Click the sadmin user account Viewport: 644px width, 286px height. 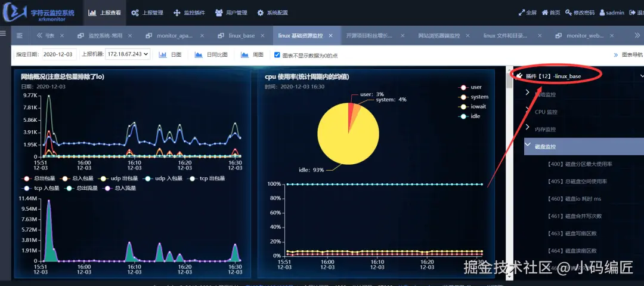612,13
